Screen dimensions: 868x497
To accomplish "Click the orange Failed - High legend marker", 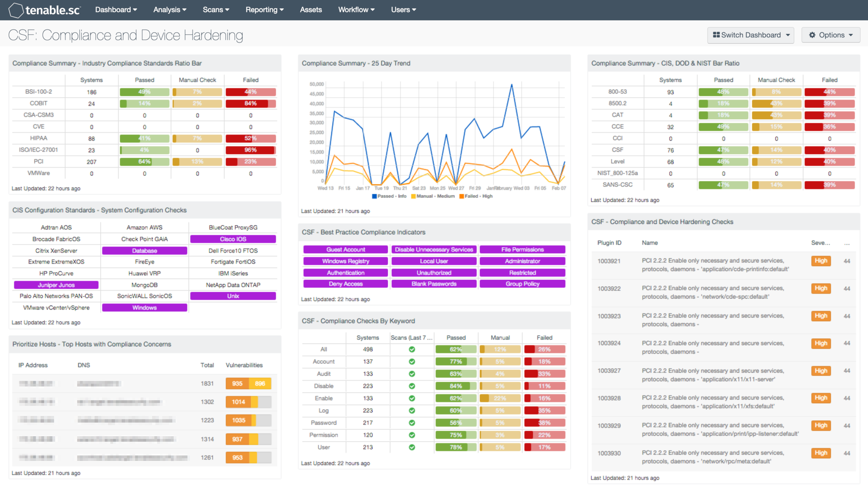I will pyautogui.click(x=461, y=196).
